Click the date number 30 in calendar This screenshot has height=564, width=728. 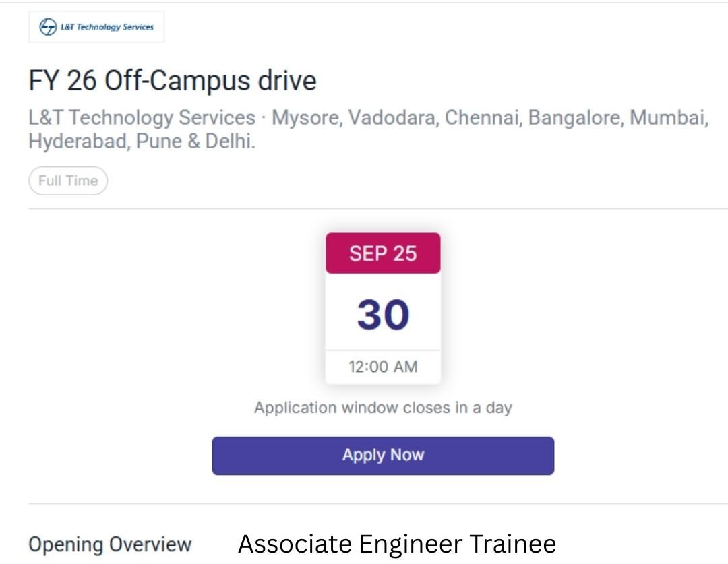coord(383,314)
